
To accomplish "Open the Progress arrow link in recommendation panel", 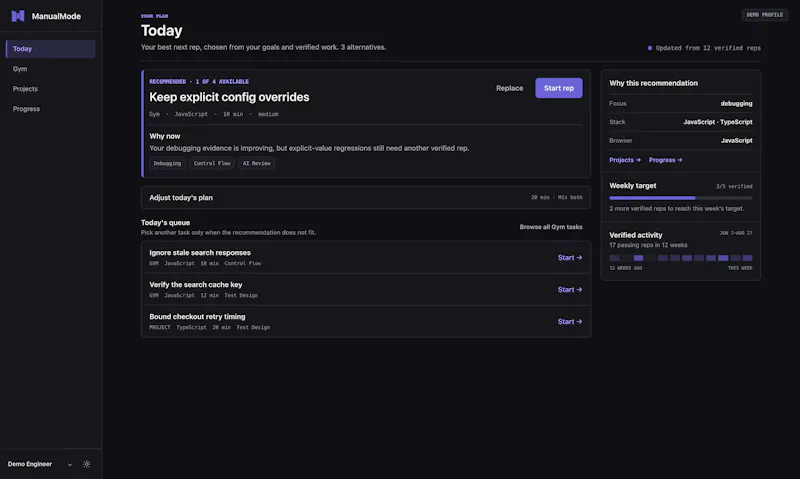I will 665,160.
